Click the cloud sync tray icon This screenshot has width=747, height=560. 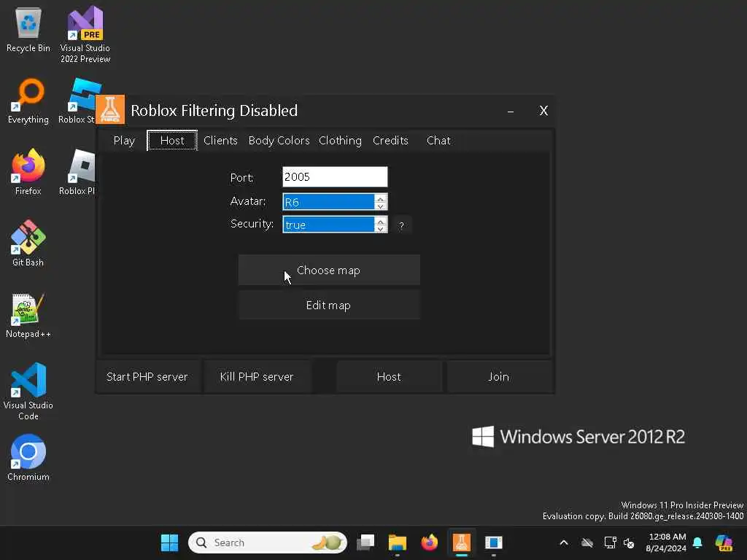[587, 542]
